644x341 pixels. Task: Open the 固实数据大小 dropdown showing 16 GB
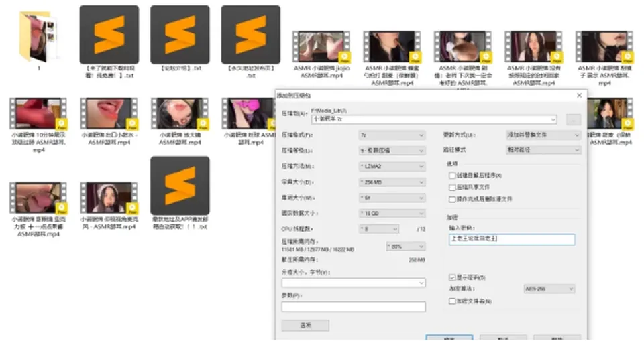(392, 214)
